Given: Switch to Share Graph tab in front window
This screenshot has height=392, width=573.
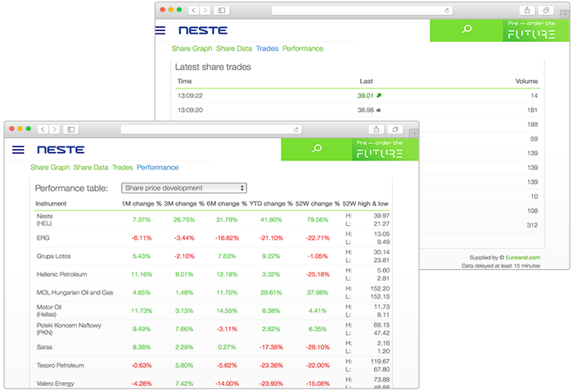Looking at the screenshot, I should [x=50, y=167].
